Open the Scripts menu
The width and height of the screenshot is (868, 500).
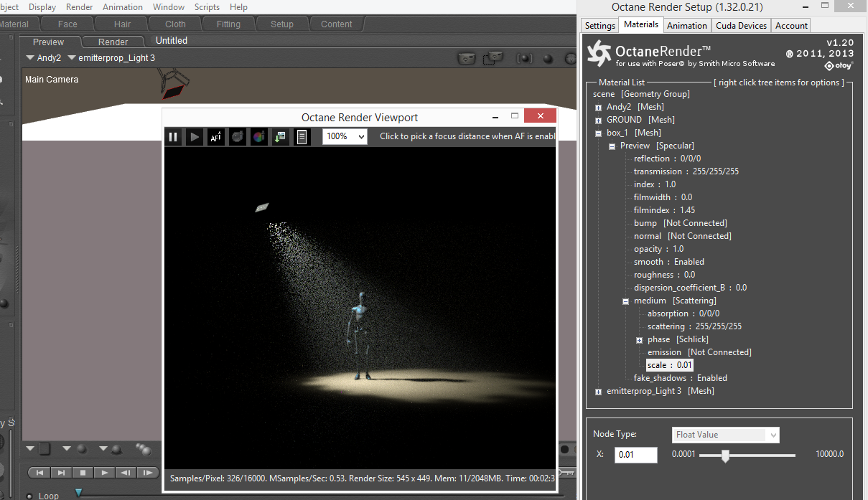point(207,7)
